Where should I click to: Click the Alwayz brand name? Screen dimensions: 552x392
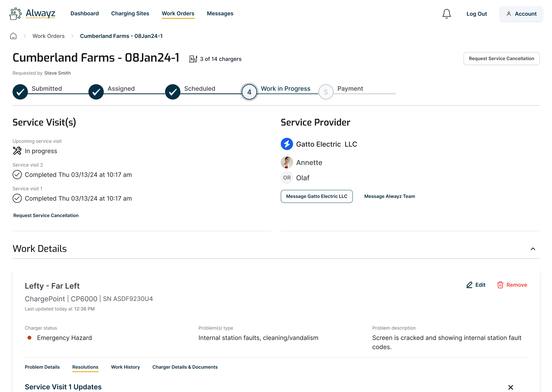pos(40,13)
